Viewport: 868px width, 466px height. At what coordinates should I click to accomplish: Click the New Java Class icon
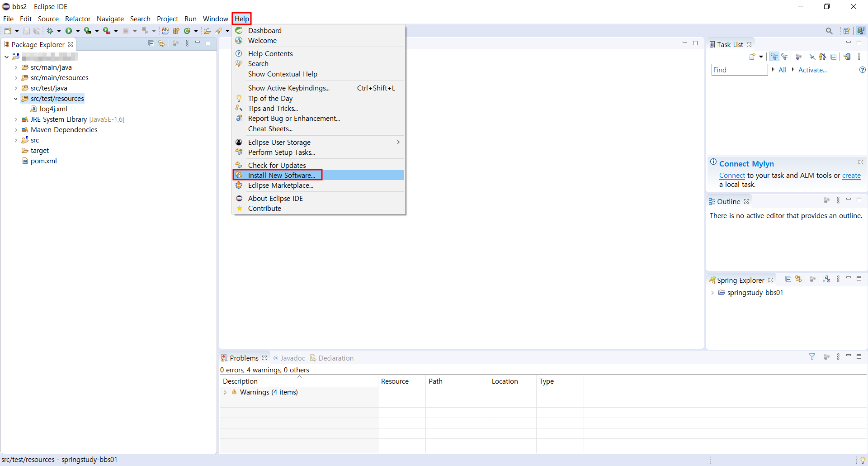point(187,31)
